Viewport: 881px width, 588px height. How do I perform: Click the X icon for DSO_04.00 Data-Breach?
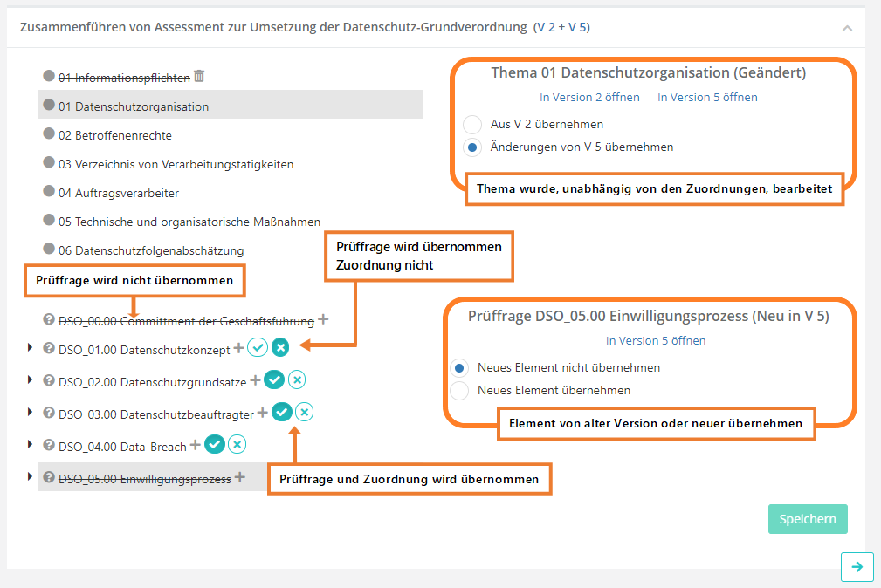point(237,445)
